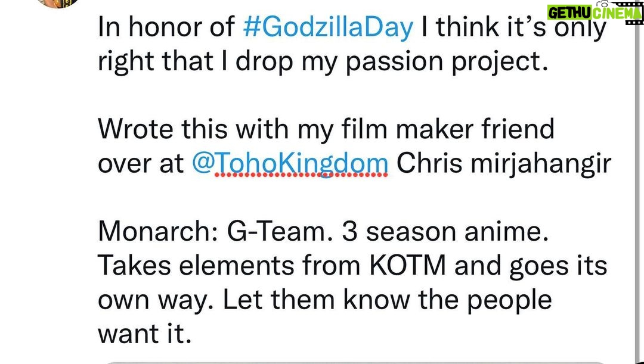Click the camera outline icon in watermark
The image size is (644, 364).
(603, 4)
